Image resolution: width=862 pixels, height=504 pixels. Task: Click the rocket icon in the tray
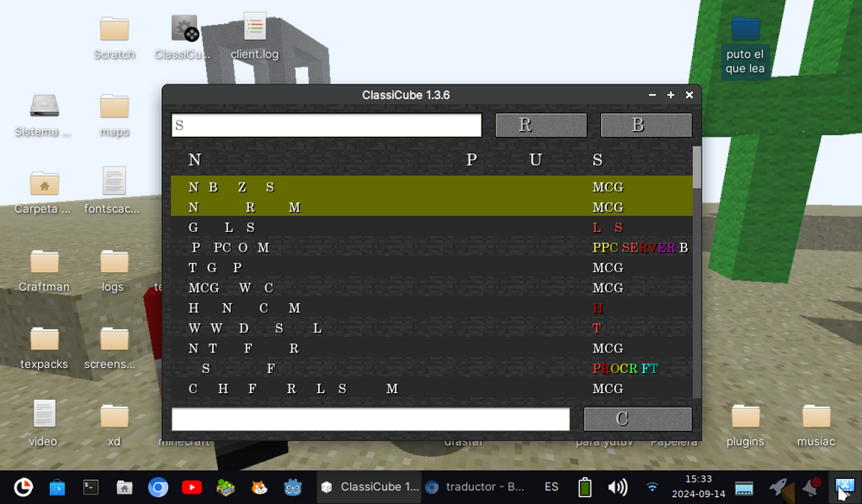point(779,488)
